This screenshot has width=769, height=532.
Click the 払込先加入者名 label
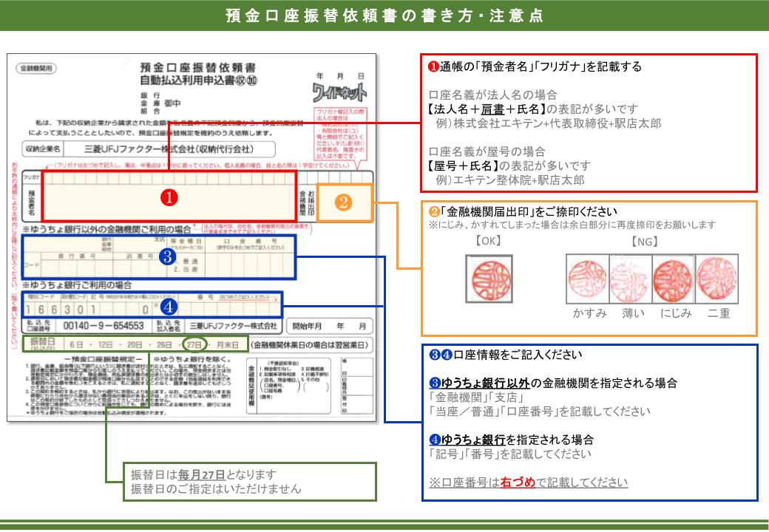click(169, 327)
